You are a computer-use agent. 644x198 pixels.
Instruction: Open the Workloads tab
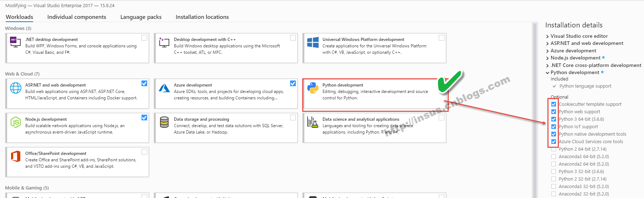(x=20, y=17)
